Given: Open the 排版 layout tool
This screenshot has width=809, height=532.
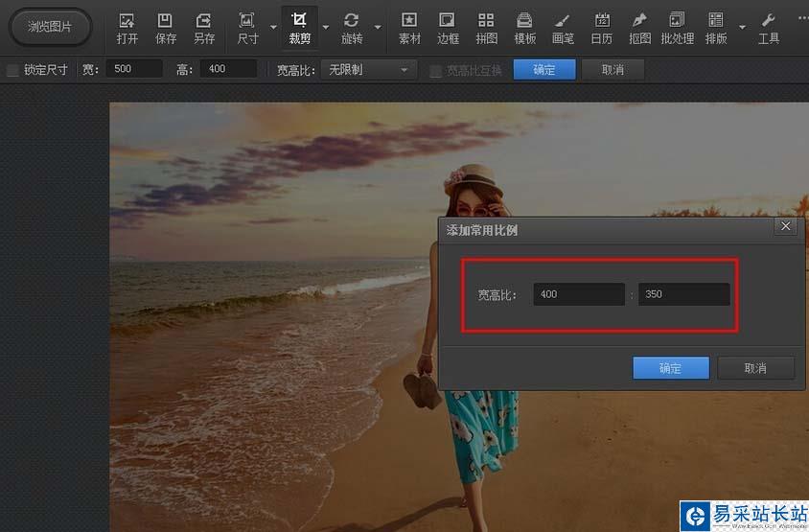Looking at the screenshot, I should [716, 29].
